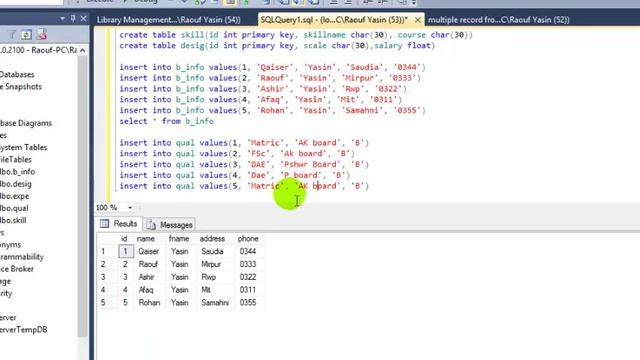Select result cell 'Qaiser'

[x=149, y=251]
